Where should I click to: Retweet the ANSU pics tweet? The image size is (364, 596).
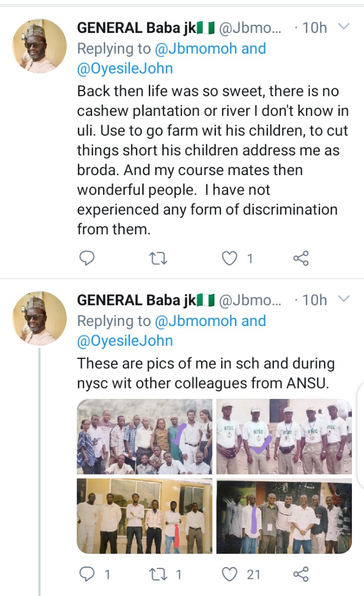[x=157, y=574]
